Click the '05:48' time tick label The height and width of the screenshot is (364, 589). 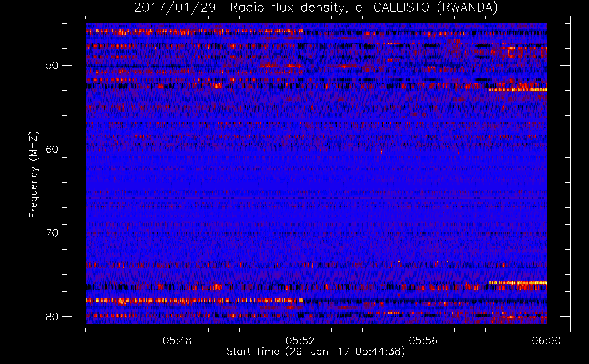pos(177,341)
